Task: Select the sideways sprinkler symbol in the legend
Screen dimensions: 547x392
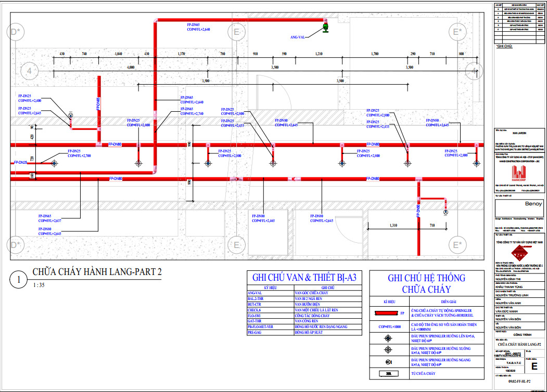Action: [x=387, y=361]
